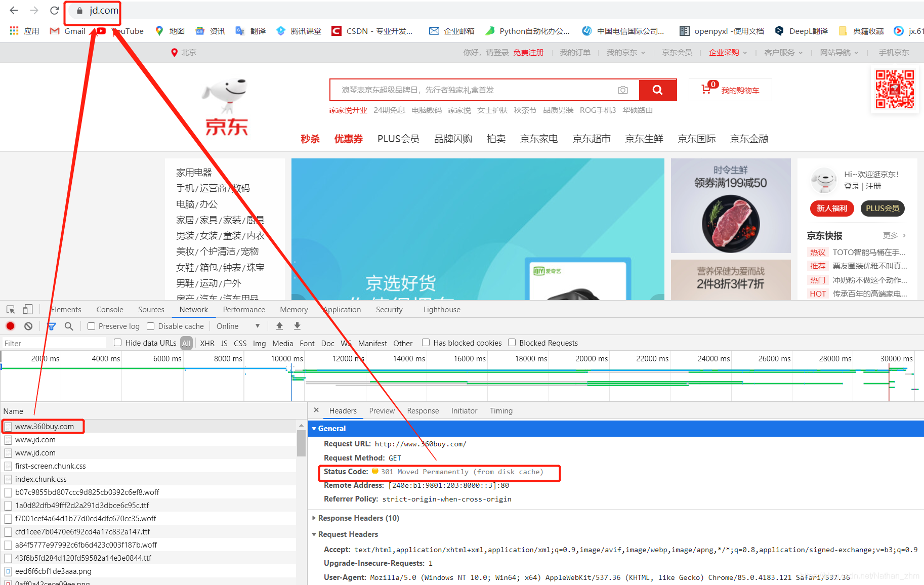Viewport: 924px width, 585px height.
Task: Close the request details pane
Action: (316, 410)
